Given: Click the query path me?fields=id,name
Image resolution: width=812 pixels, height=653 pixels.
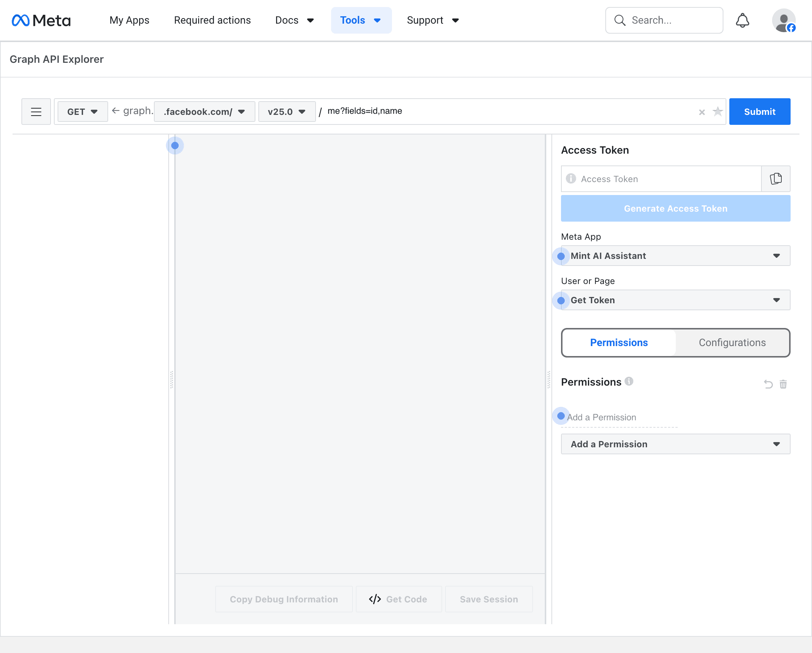Looking at the screenshot, I should coord(365,111).
